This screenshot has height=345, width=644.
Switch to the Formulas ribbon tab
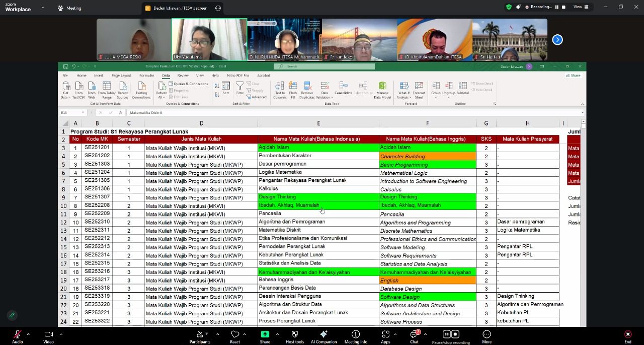pos(146,76)
